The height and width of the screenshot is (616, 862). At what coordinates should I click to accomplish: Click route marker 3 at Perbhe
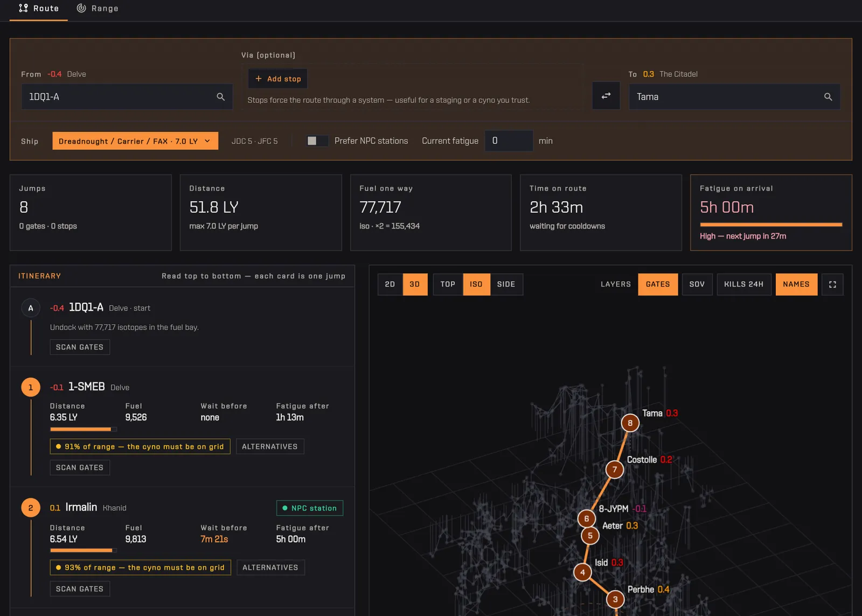click(615, 599)
